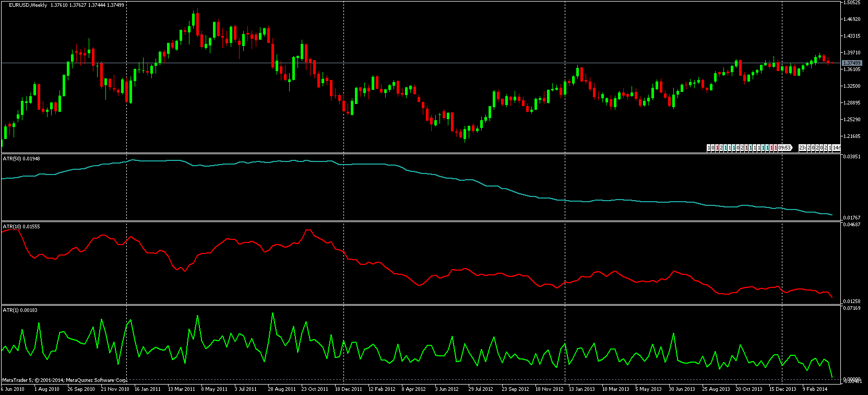
Task: Select the ATR(50) indicator label
Action: click(10, 157)
